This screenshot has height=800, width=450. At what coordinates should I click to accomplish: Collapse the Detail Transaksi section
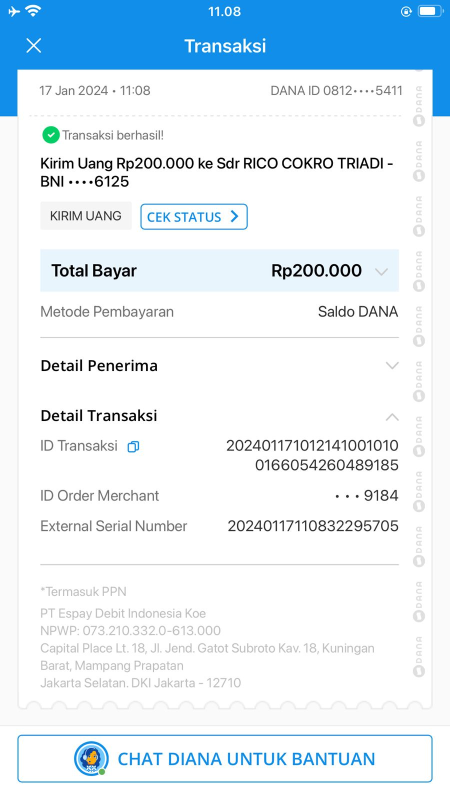pos(392,417)
